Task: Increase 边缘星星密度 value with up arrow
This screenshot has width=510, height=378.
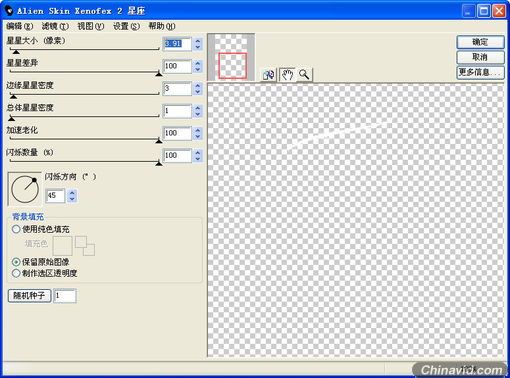Action: tap(198, 85)
